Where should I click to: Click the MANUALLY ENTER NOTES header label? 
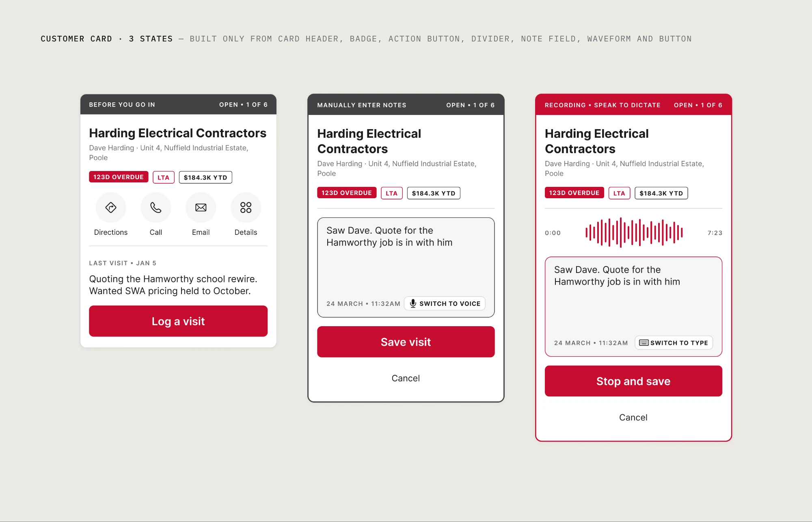coord(362,105)
